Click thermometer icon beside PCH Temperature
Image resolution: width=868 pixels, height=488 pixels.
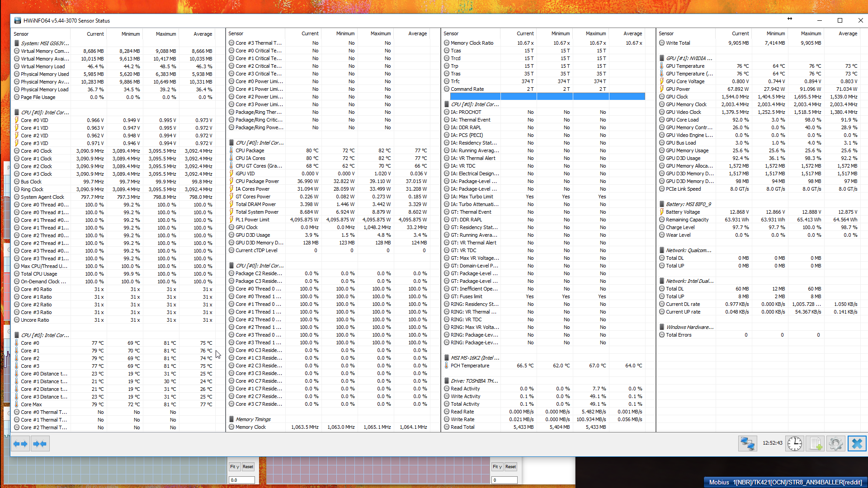(x=447, y=366)
